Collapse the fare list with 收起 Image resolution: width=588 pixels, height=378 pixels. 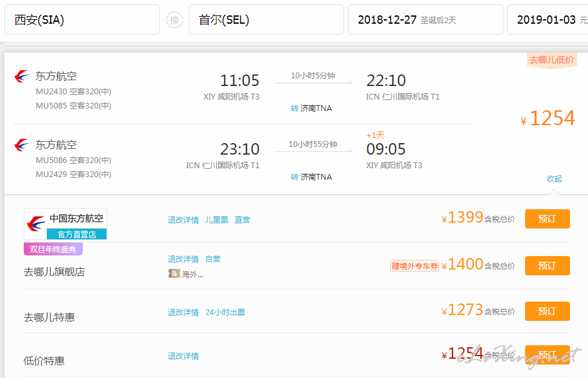point(554,179)
